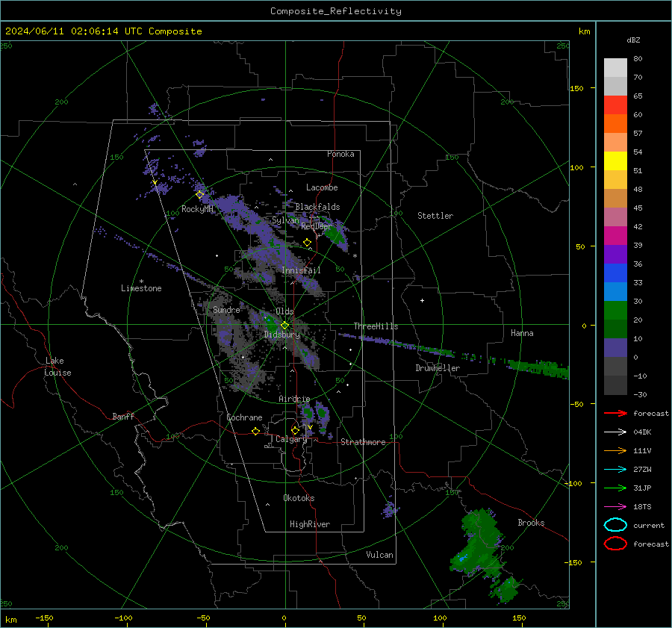The image size is (672, 628).
Task: Click the dBZ legend heading
Action: click(633, 40)
